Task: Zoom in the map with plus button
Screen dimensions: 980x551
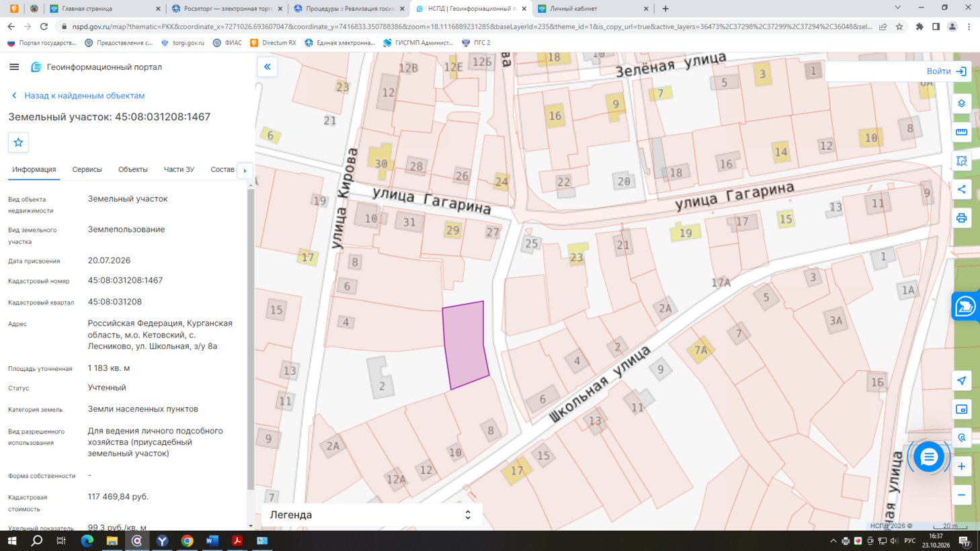Action: pyautogui.click(x=962, y=466)
